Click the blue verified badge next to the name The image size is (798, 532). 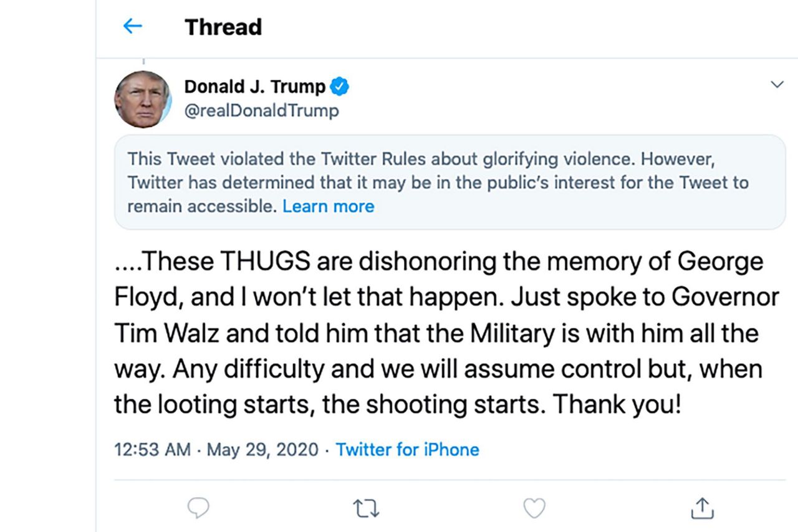click(340, 87)
